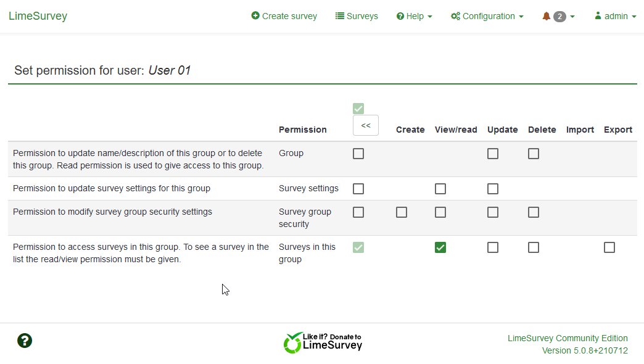Click the Configuration gears icon
Viewport: 644px width, 364px height.
click(x=455, y=17)
